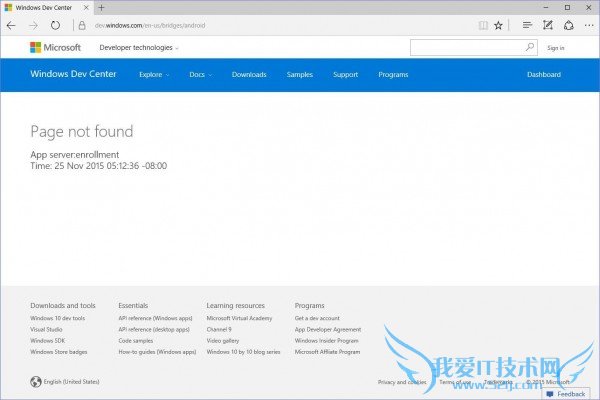
Task: Open the Support nav item
Action: 346,75
